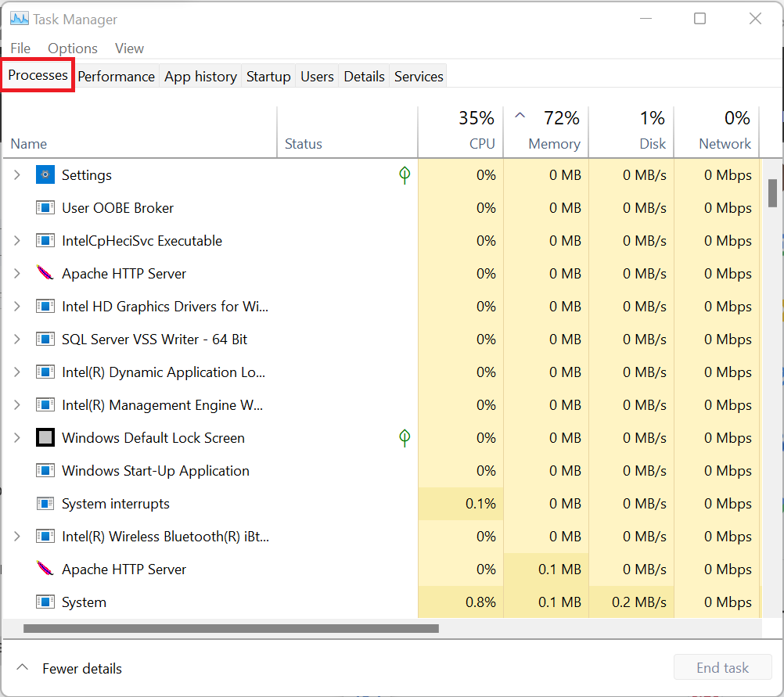Click the Settings gear process icon
Viewport: 784px width, 697px height.
click(x=45, y=175)
